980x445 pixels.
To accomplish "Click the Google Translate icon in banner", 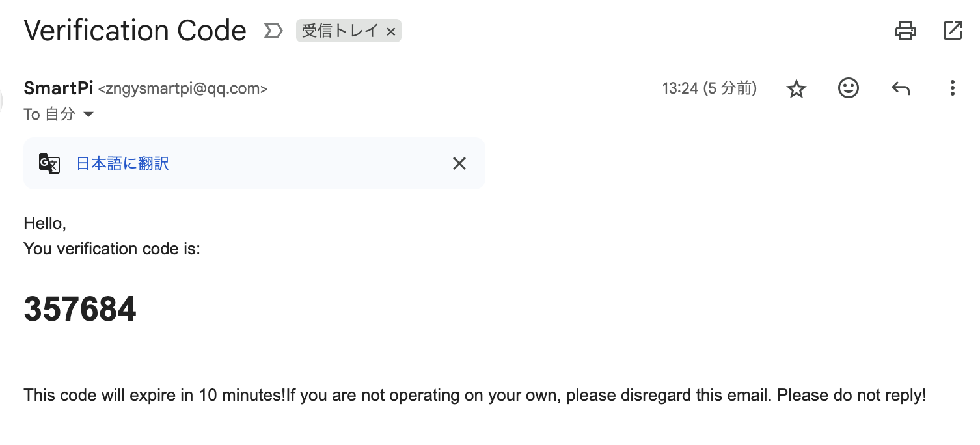I will tap(49, 163).
